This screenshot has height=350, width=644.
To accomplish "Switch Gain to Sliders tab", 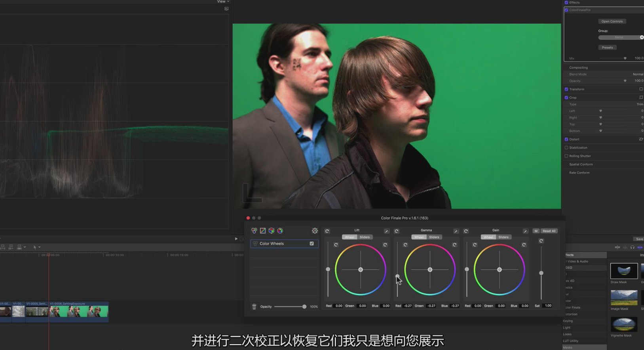I will point(503,237).
